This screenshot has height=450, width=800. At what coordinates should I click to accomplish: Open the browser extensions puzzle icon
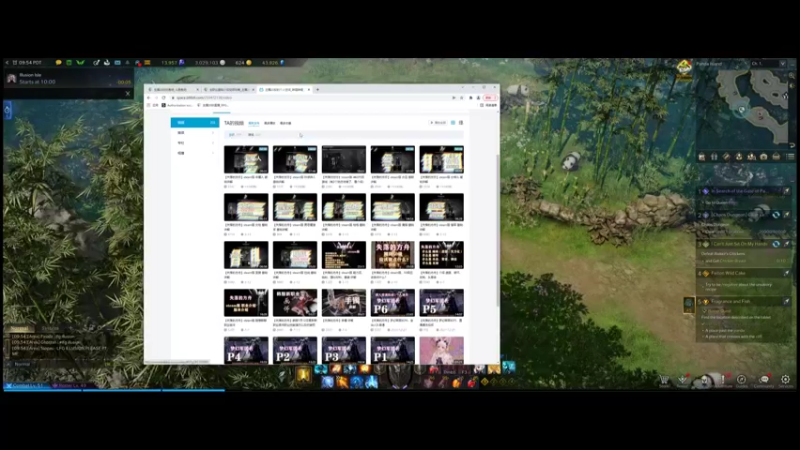pos(470,97)
